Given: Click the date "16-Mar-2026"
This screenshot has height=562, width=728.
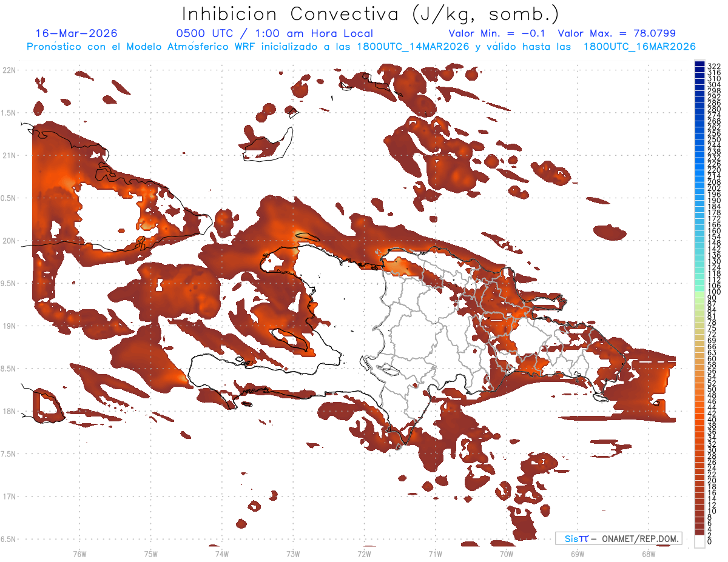Looking at the screenshot, I should (x=76, y=33).
